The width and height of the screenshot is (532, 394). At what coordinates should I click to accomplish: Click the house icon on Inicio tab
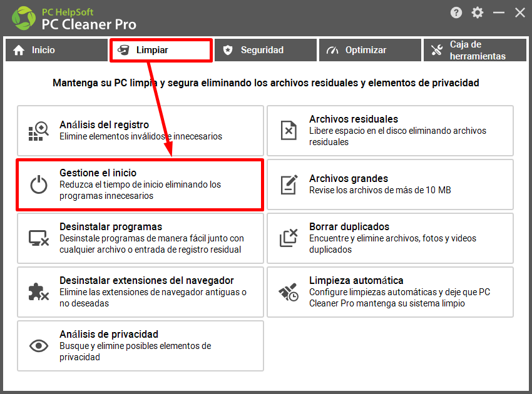tap(19, 50)
